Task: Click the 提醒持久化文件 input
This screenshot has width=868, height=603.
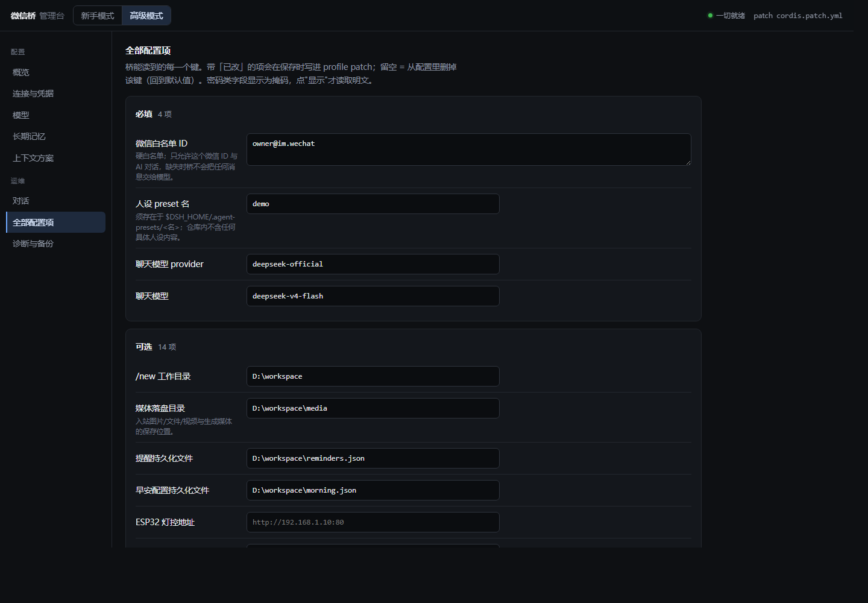Action: point(373,458)
